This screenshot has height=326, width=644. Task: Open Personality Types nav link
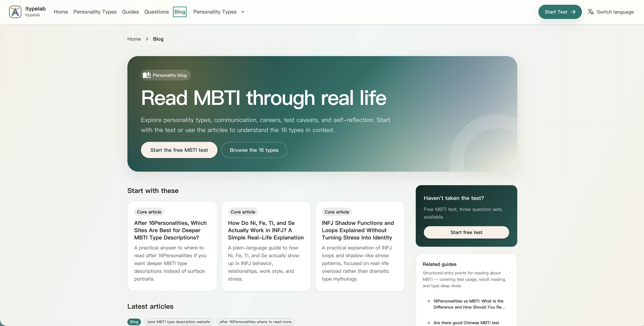point(95,12)
